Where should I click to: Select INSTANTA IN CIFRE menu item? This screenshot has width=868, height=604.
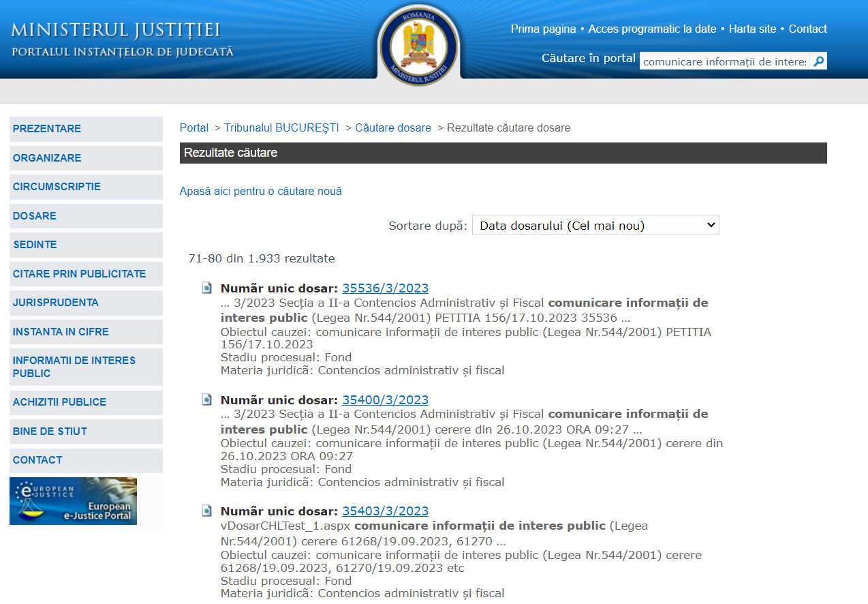86,332
